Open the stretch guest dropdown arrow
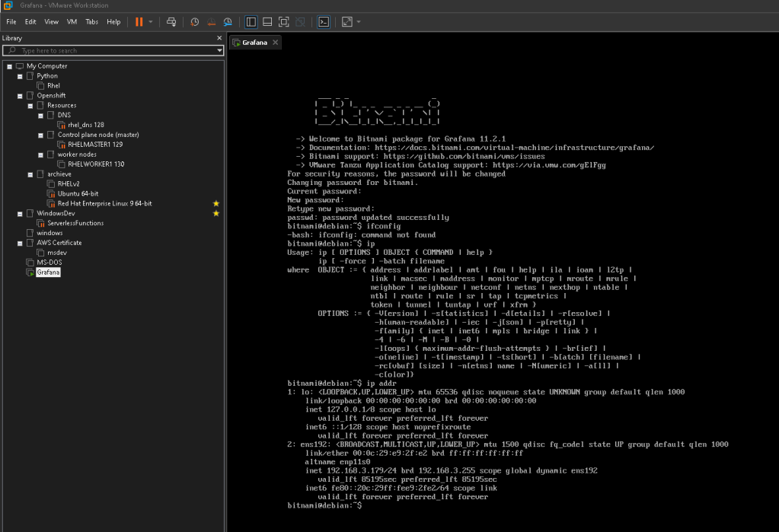Screen dimensions: 779x532 359,22
